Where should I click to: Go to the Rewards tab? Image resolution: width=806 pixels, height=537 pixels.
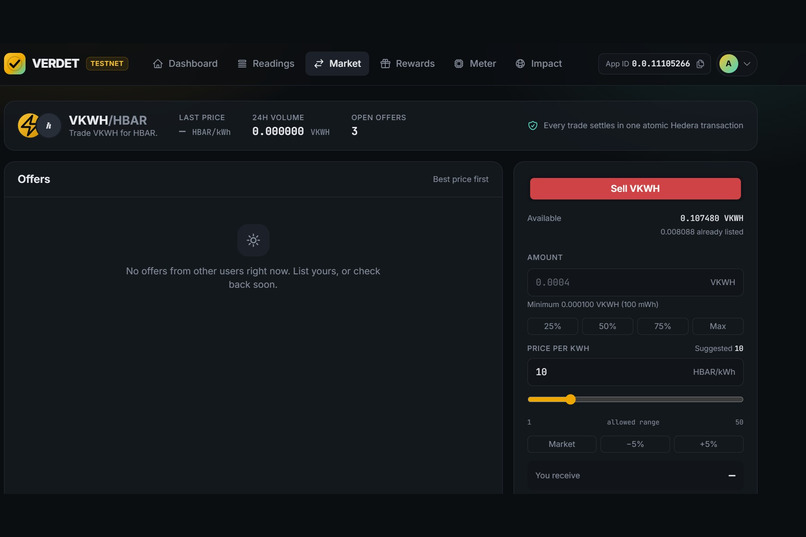tap(408, 64)
